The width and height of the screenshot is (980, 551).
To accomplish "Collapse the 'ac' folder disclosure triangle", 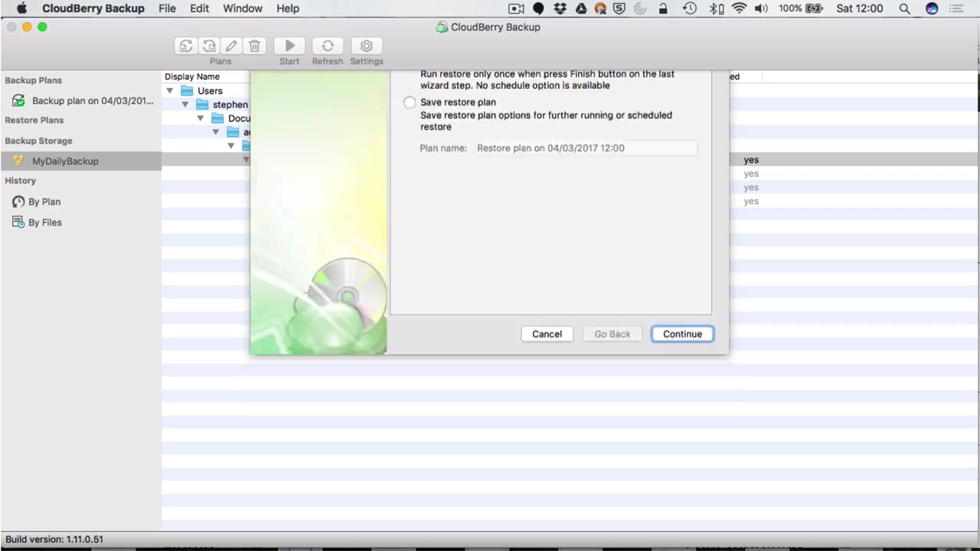I will click(216, 132).
